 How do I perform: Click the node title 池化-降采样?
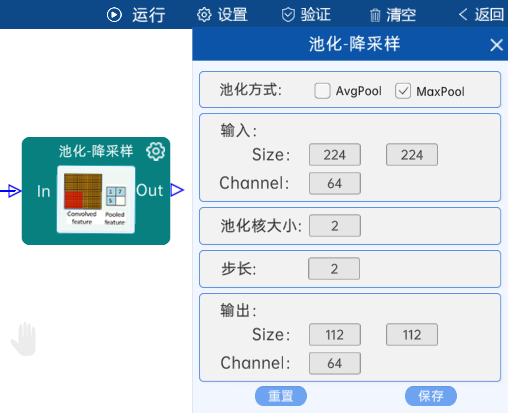coord(96,151)
